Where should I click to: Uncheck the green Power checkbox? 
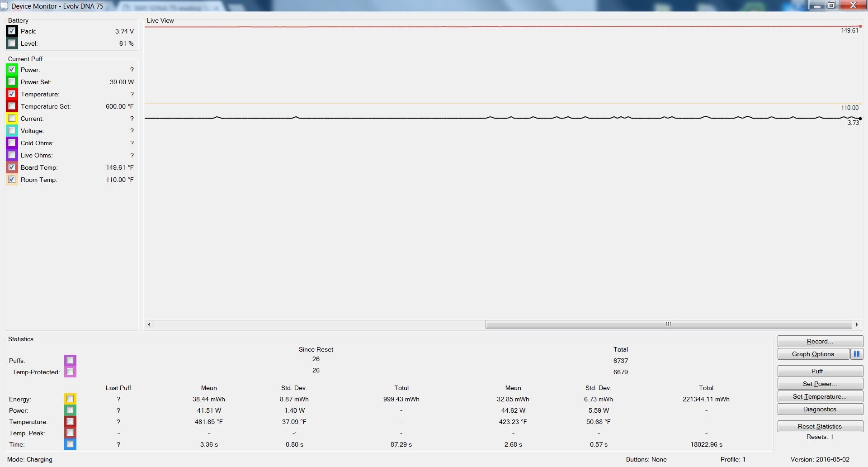[x=12, y=70]
